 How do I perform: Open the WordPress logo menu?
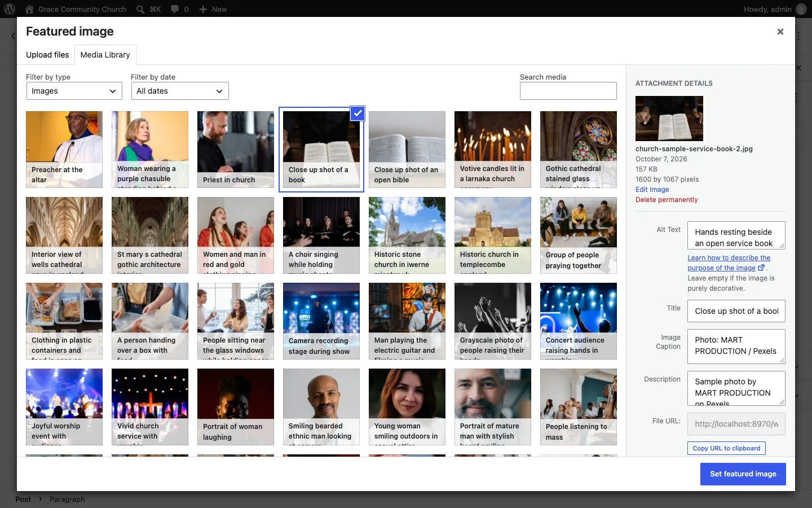10,9
